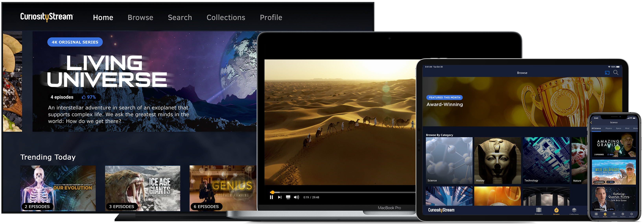Click the Trending Today heading
644x224 pixels.
pos(48,157)
